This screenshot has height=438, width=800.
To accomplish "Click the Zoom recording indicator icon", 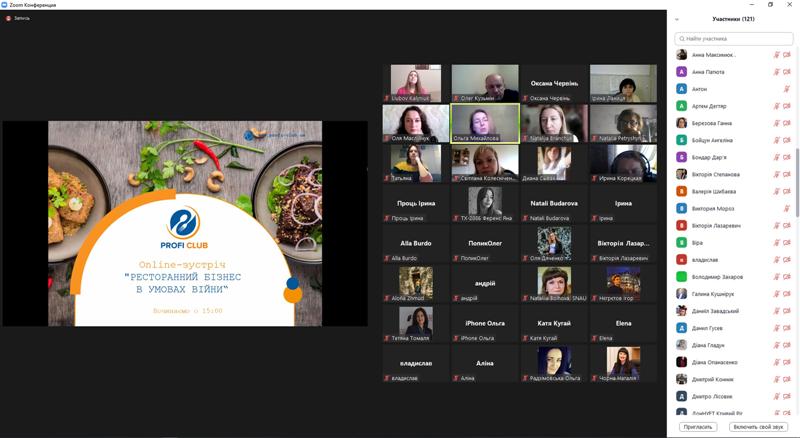I will point(8,18).
